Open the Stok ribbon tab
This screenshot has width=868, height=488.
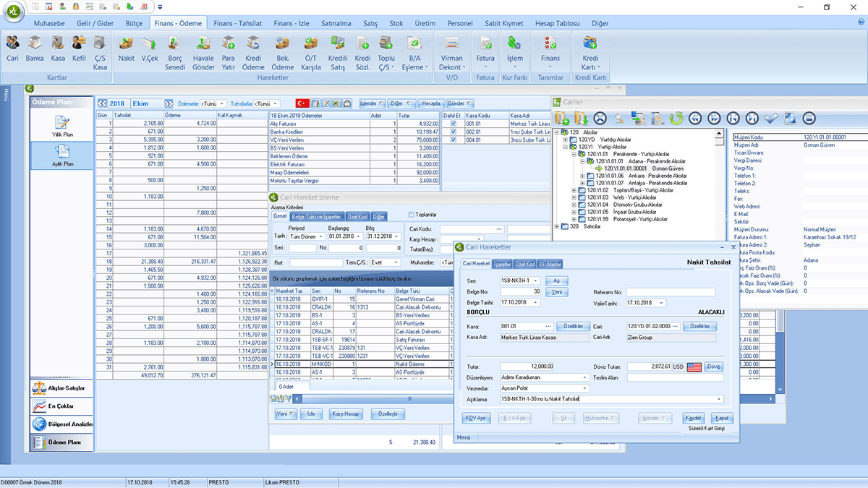(x=396, y=23)
